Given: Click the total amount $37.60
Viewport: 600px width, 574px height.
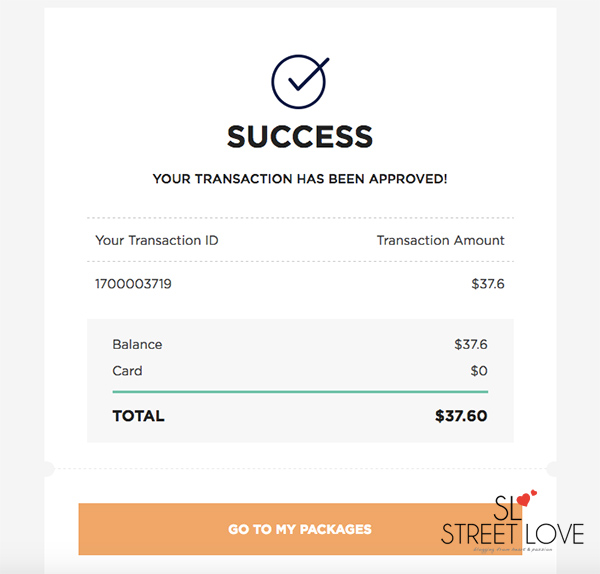Looking at the screenshot, I should pos(461,416).
